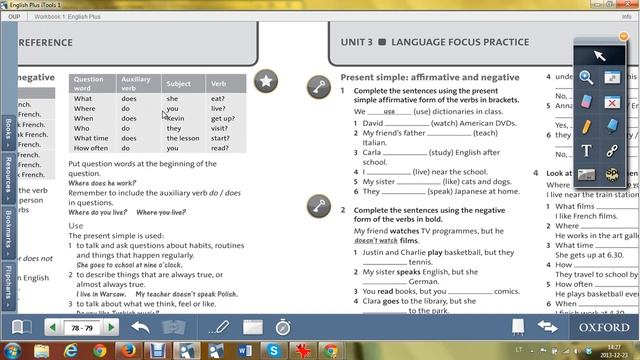The height and width of the screenshot is (360, 640).
Task: Open the round spotlight tool
Action: coord(612,175)
